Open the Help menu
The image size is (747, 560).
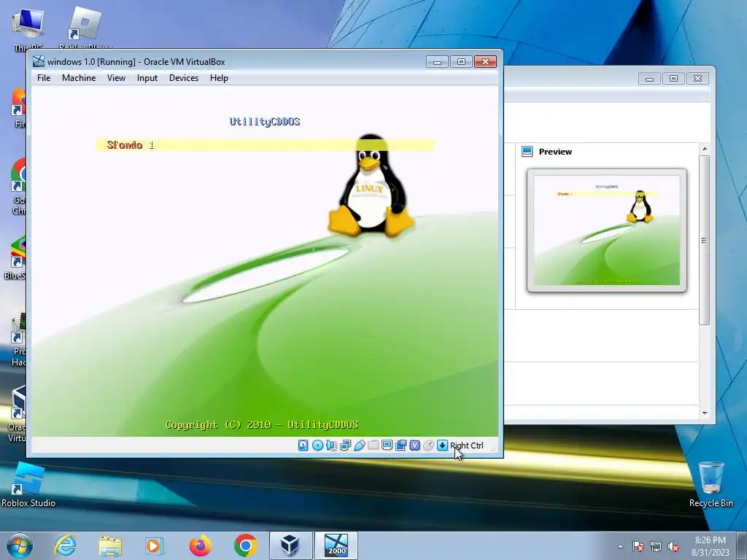219,78
